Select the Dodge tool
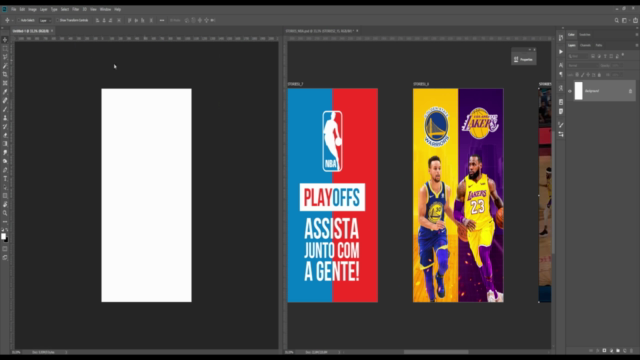Image resolution: width=640 pixels, height=360 pixels. pyautogui.click(x=5, y=161)
